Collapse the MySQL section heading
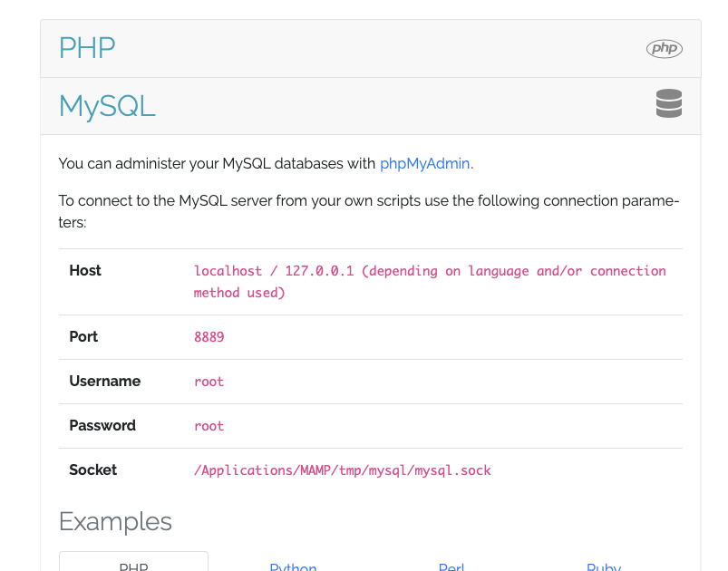The image size is (728, 571). tap(107, 106)
